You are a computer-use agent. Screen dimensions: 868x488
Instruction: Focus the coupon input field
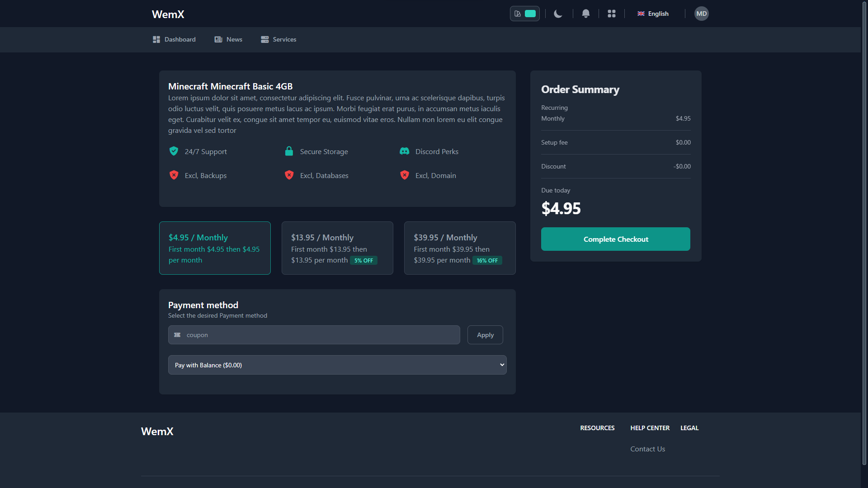(x=314, y=335)
